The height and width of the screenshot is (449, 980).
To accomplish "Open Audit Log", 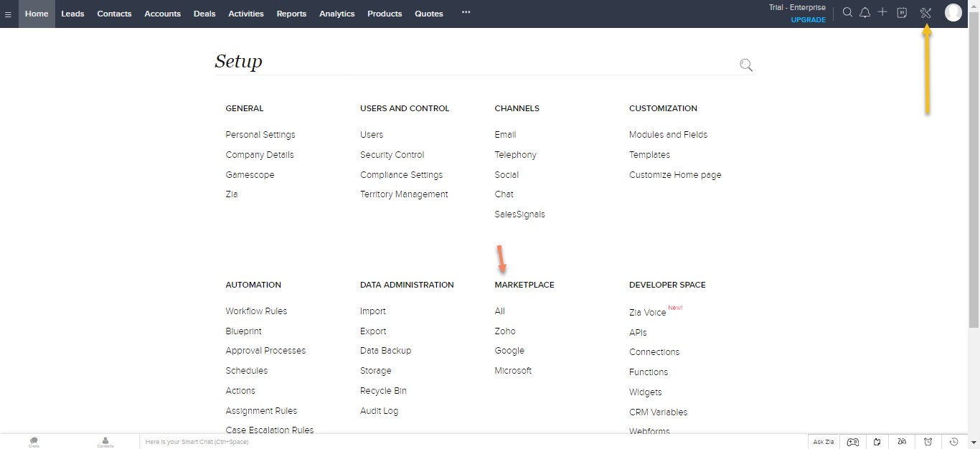I will tap(379, 411).
